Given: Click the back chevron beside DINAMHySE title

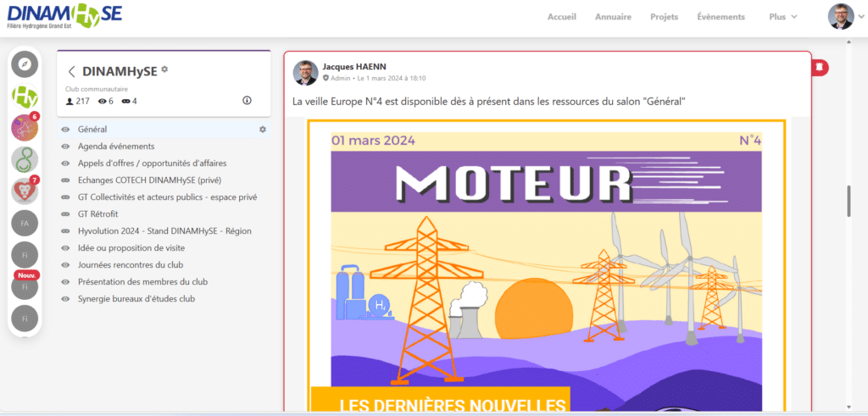Looking at the screenshot, I should tap(71, 71).
